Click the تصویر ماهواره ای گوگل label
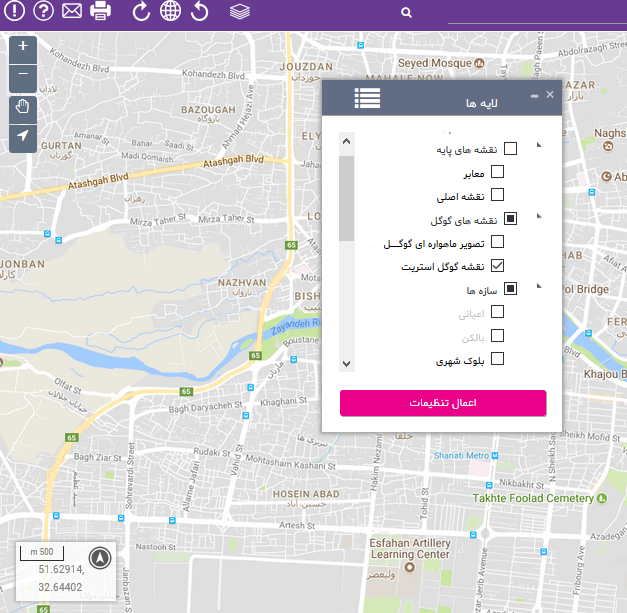This screenshot has width=627, height=613. point(434,244)
